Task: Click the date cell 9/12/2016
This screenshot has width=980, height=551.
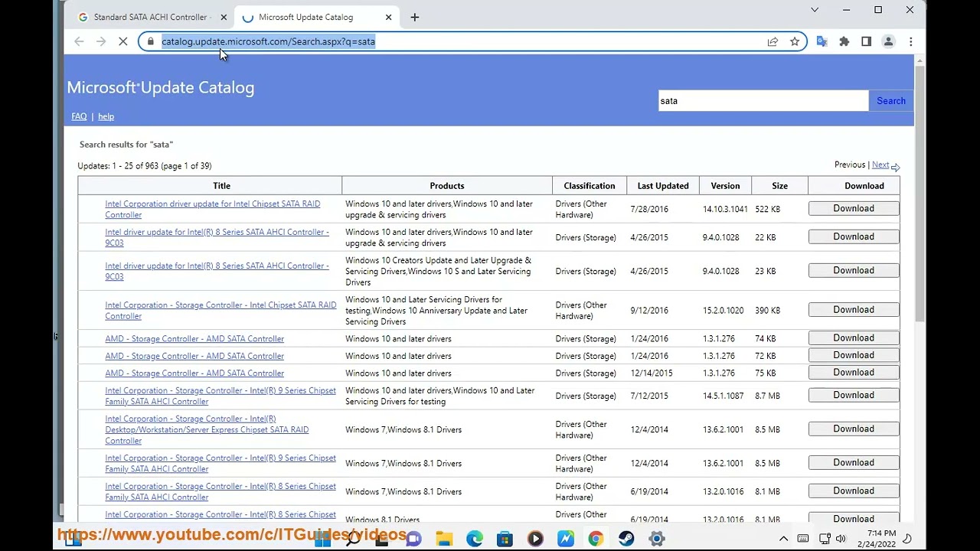Action: [649, 311]
